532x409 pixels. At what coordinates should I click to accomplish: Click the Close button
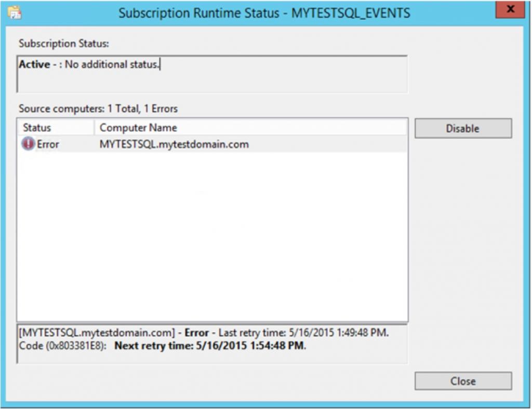tap(463, 380)
